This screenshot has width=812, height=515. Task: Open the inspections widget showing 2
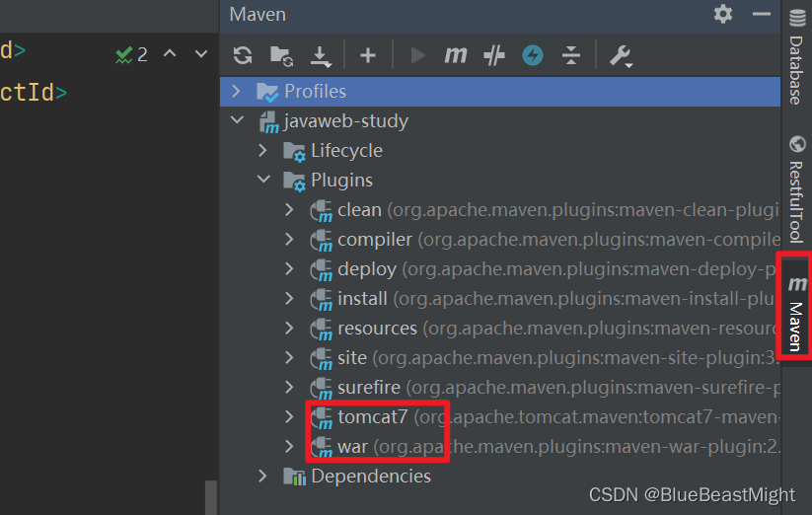click(132, 54)
